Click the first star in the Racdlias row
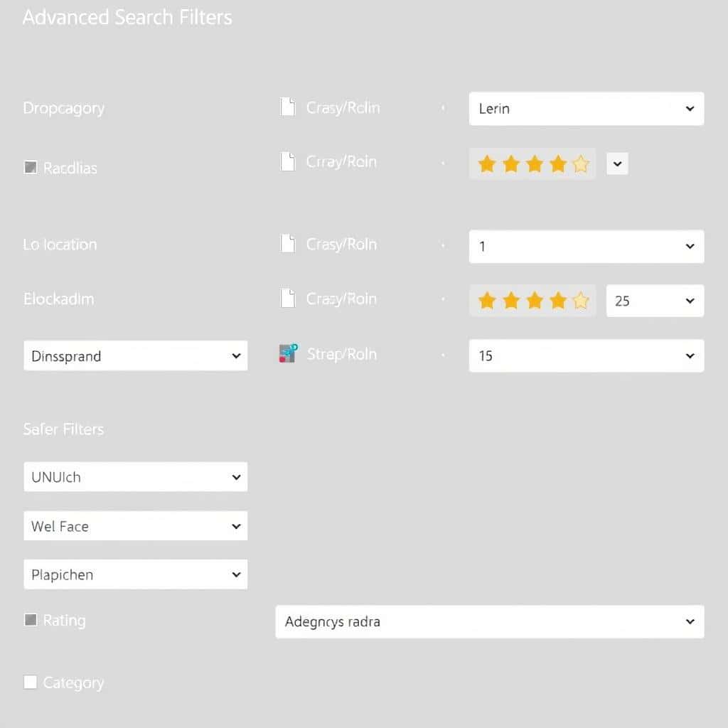 487,165
